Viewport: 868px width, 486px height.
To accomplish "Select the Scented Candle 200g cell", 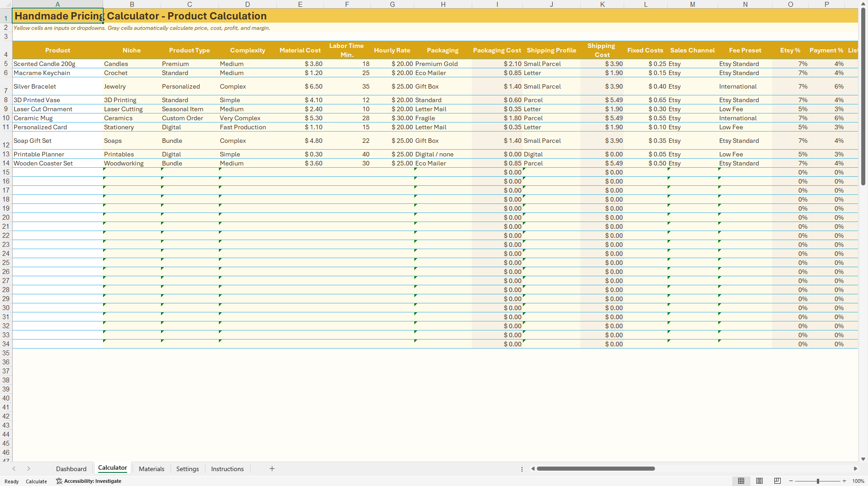I will (57, 64).
